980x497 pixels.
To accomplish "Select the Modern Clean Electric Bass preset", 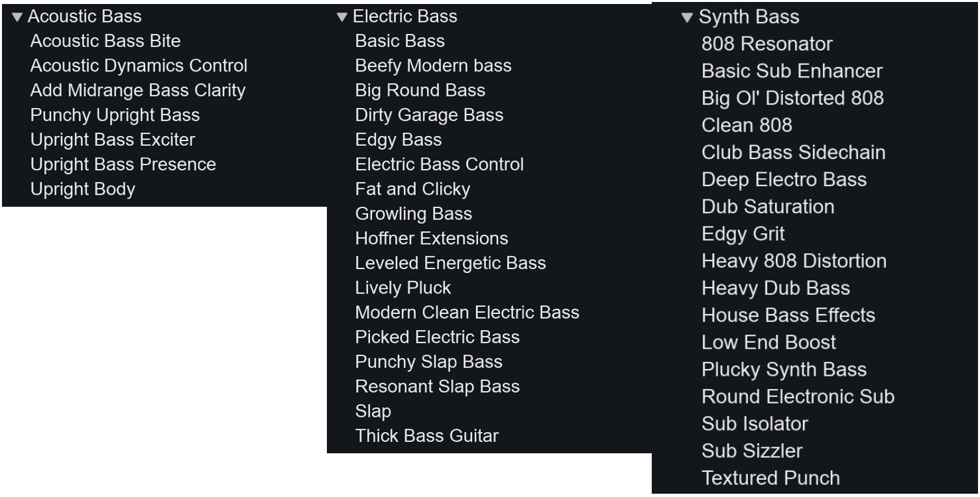I will (467, 313).
